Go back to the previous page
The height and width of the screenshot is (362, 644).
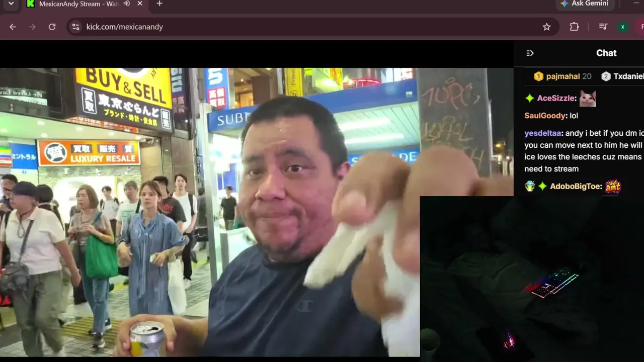click(x=13, y=27)
